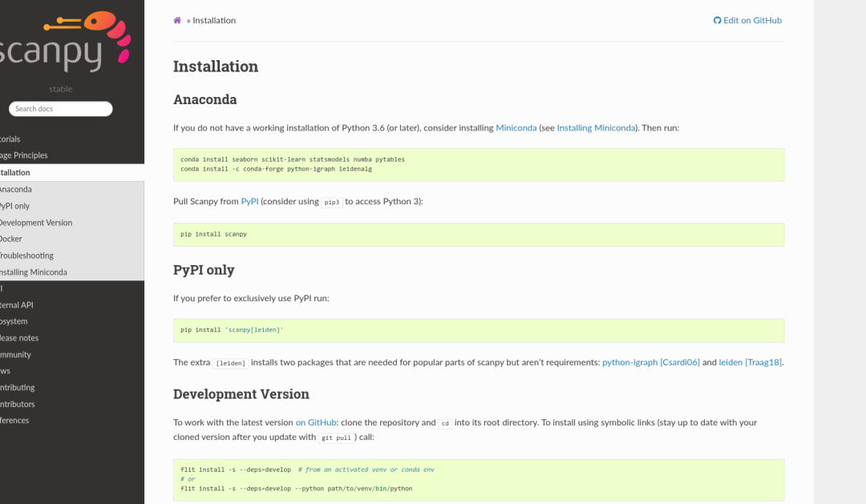This screenshot has height=504, width=866.
Task: Follow the Traag18 citation link
Action: (763, 362)
